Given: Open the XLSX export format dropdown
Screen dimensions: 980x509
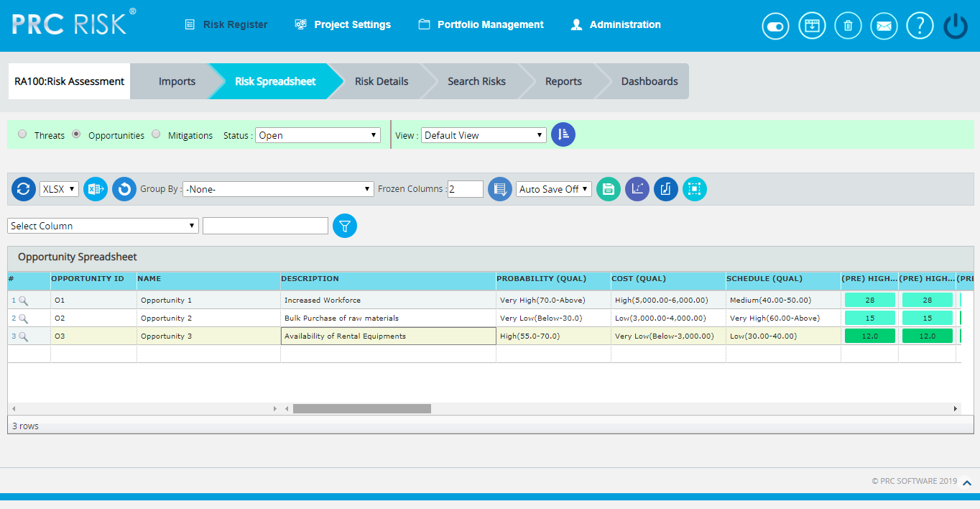Looking at the screenshot, I should coord(59,189).
